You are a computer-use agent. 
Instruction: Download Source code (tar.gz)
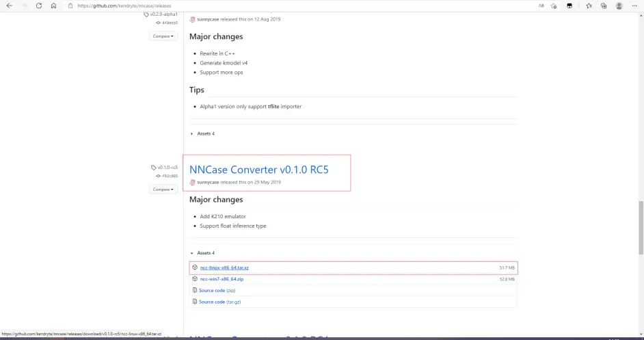tap(219, 302)
